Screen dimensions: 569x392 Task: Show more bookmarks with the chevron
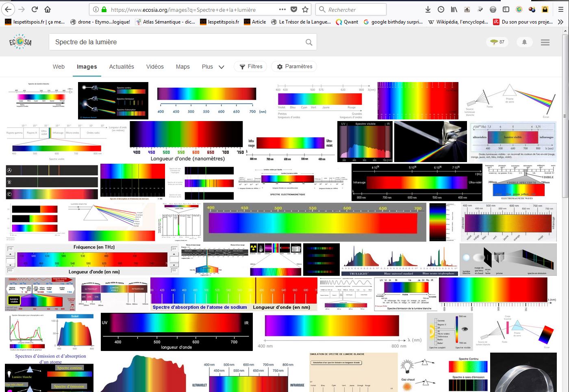point(561,22)
